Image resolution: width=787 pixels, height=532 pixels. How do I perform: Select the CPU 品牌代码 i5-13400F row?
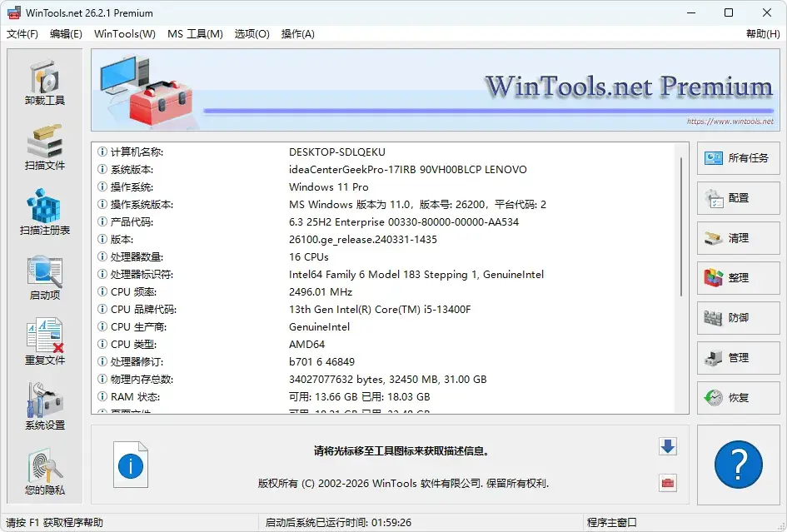point(385,310)
